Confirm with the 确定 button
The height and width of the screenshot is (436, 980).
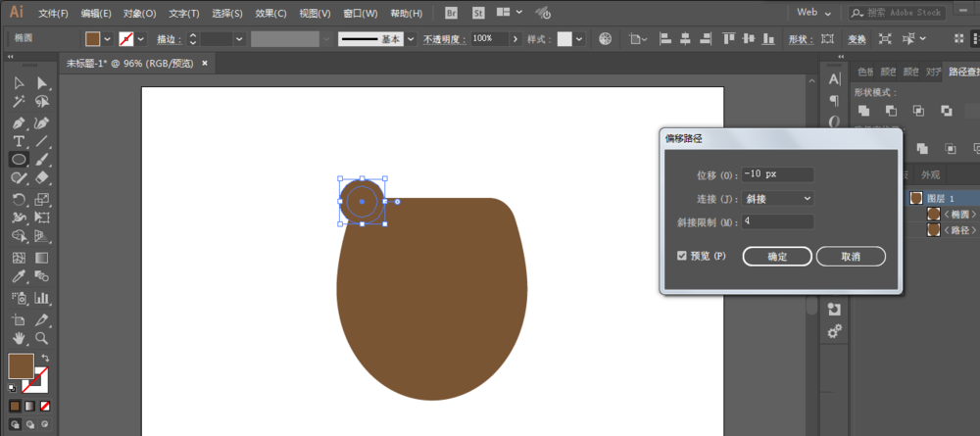pos(777,257)
